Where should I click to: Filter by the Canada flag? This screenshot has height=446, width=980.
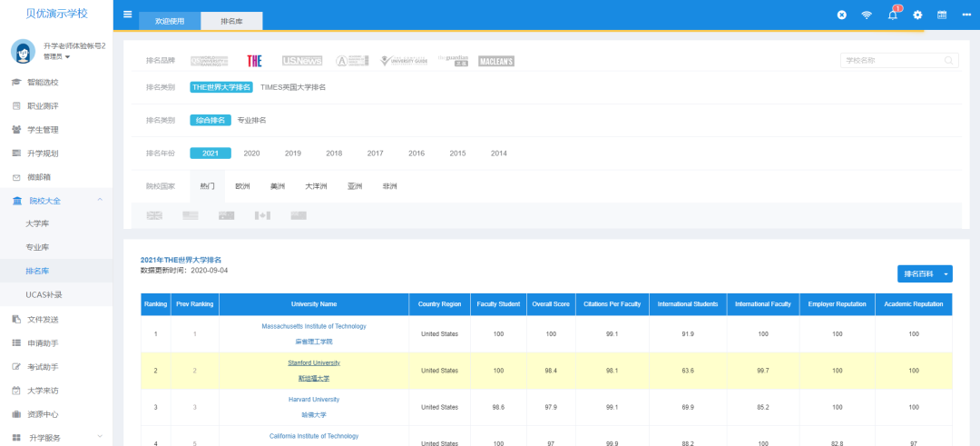(x=262, y=216)
